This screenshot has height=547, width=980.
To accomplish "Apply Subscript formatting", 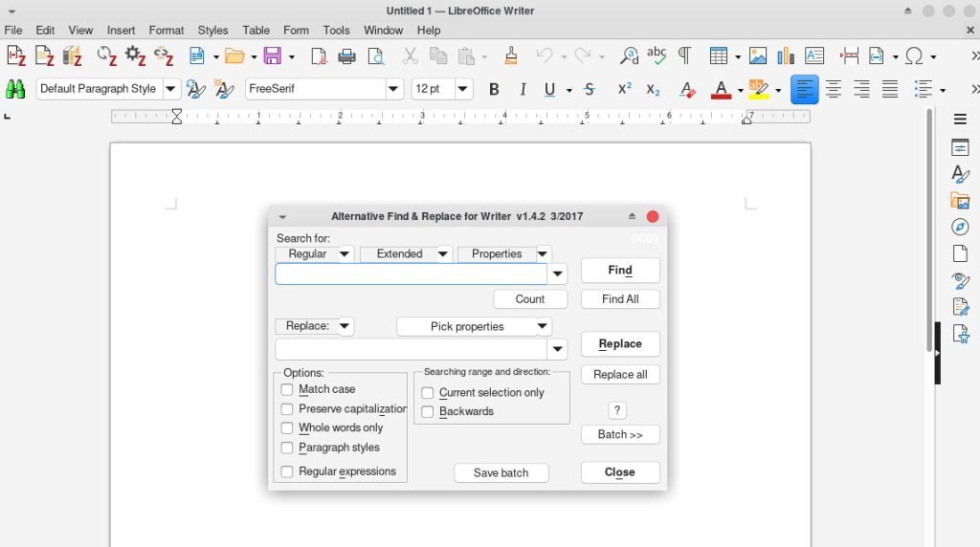I will coord(653,89).
